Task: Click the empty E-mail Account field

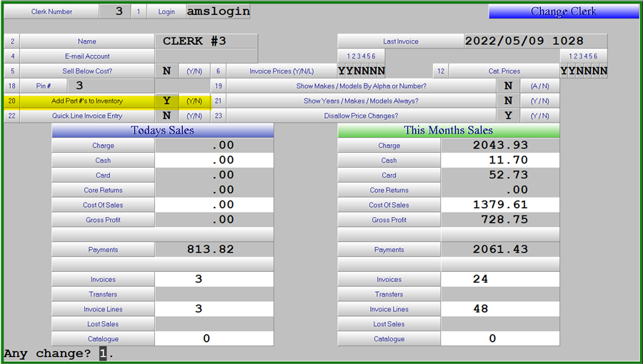Action: tap(206, 56)
